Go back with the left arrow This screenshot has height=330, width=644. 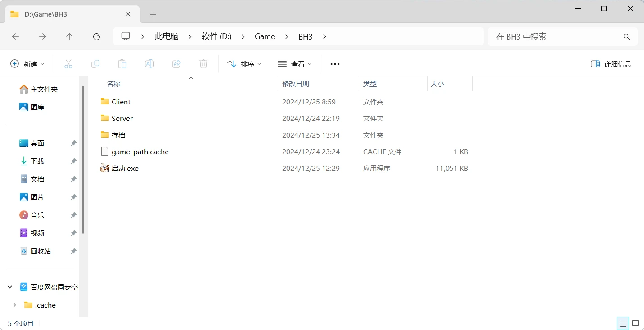(15, 37)
